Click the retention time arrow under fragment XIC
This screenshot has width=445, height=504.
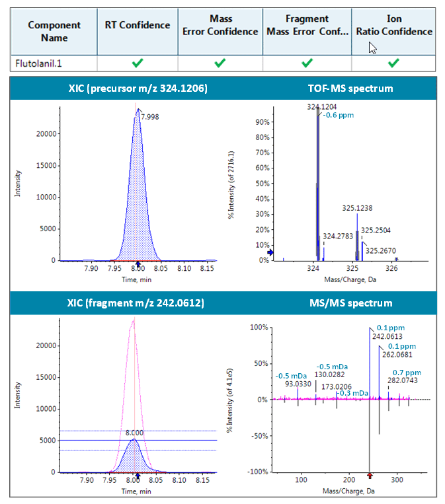[x=138, y=476]
